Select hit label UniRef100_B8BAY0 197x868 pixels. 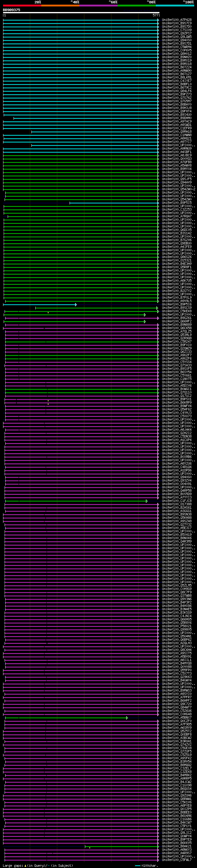(177, 104)
